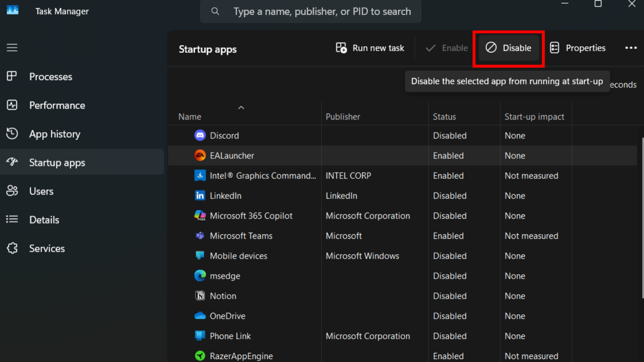The height and width of the screenshot is (362, 644).
Task: Select the EALauncher row name
Action: point(232,156)
